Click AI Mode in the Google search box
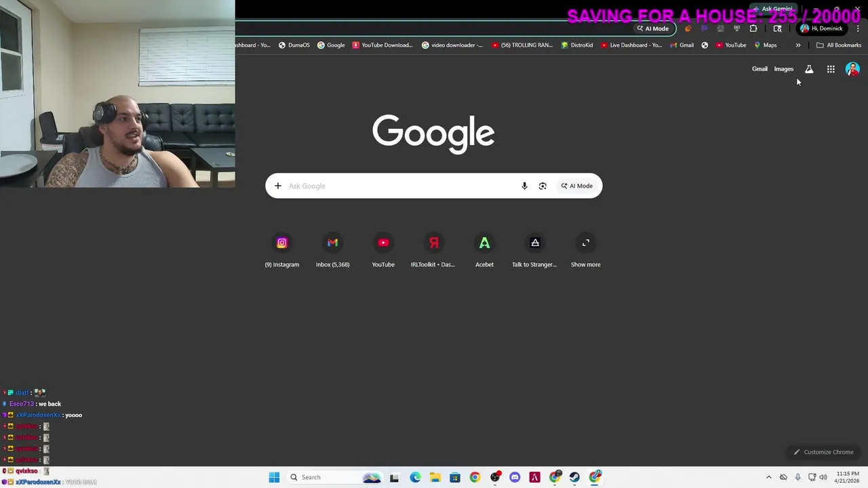Screen dimensions: 868x488 pos(576,186)
